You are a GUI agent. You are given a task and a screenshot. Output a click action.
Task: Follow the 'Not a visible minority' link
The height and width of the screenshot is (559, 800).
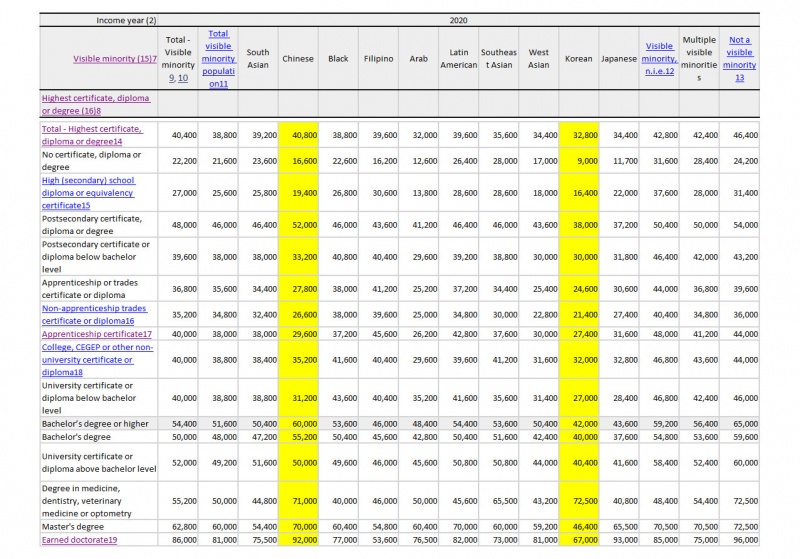click(739, 59)
